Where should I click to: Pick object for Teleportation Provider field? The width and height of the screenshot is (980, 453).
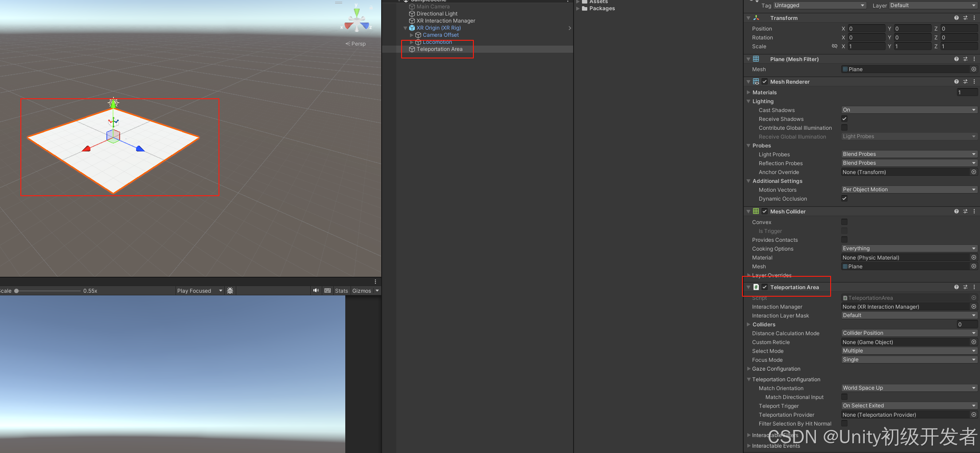[x=974, y=414]
